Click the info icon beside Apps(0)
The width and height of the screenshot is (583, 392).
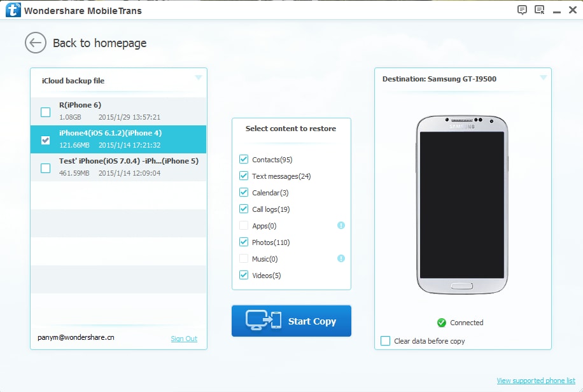tap(341, 225)
